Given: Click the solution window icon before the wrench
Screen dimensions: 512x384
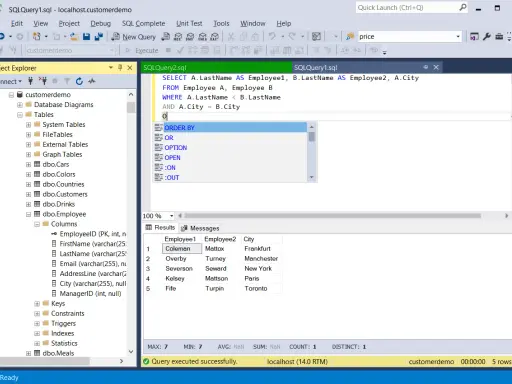Looking at the screenshot, I should click(x=474, y=36).
